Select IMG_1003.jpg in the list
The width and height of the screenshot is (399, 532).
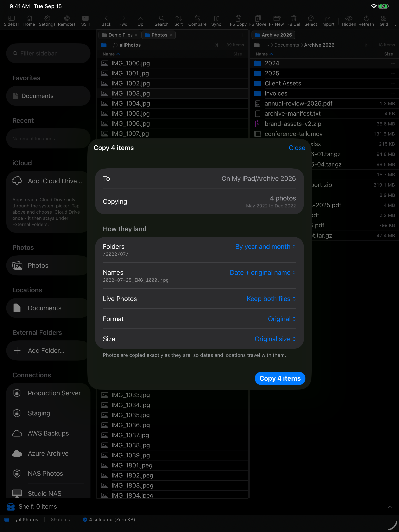coord(172,93)
